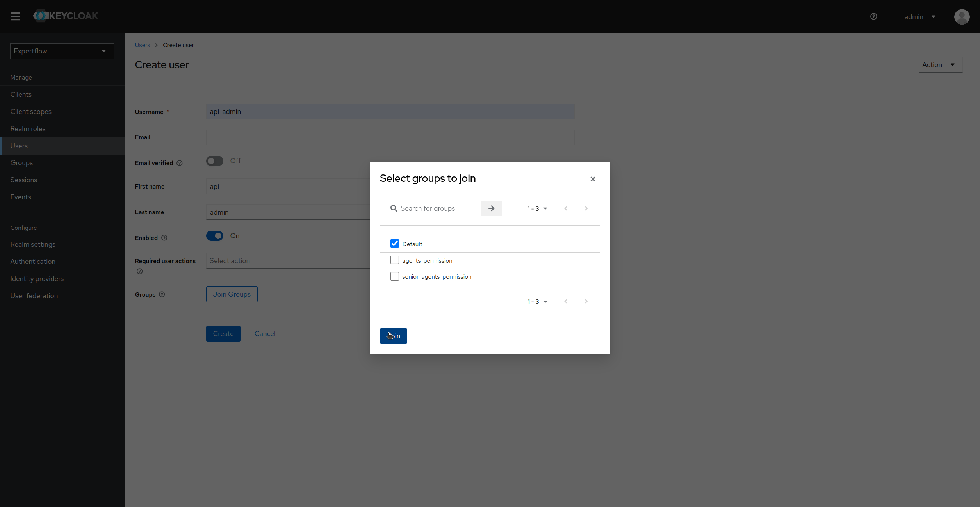Viewport: 980px width, 507px height.
Task: Uncheck the Default group checkbox
Action: [395, 243]
